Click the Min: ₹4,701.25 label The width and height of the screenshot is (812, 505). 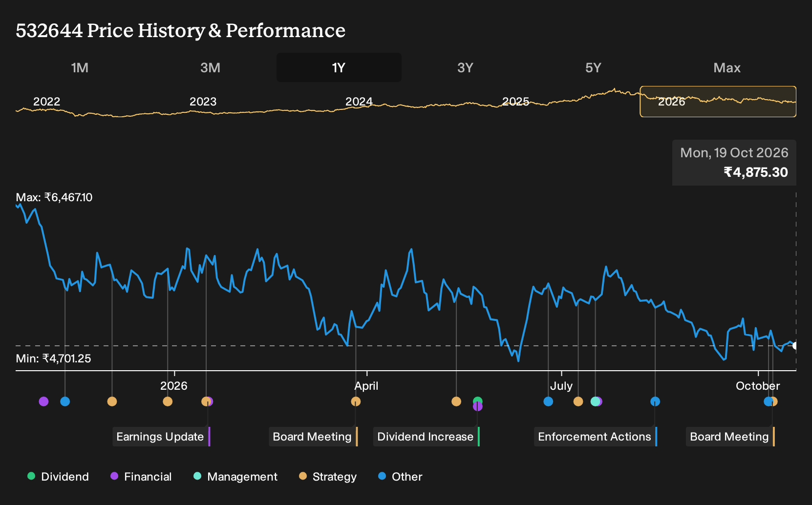point(53,358)
